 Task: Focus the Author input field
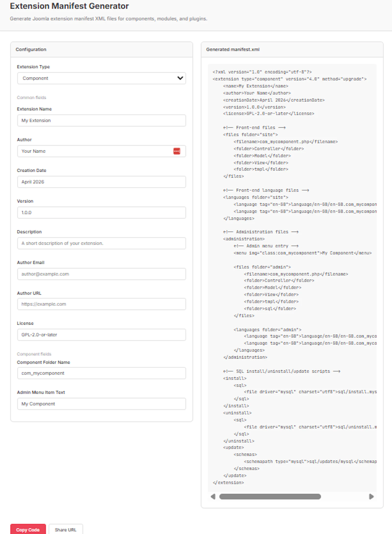coord(101,151)
